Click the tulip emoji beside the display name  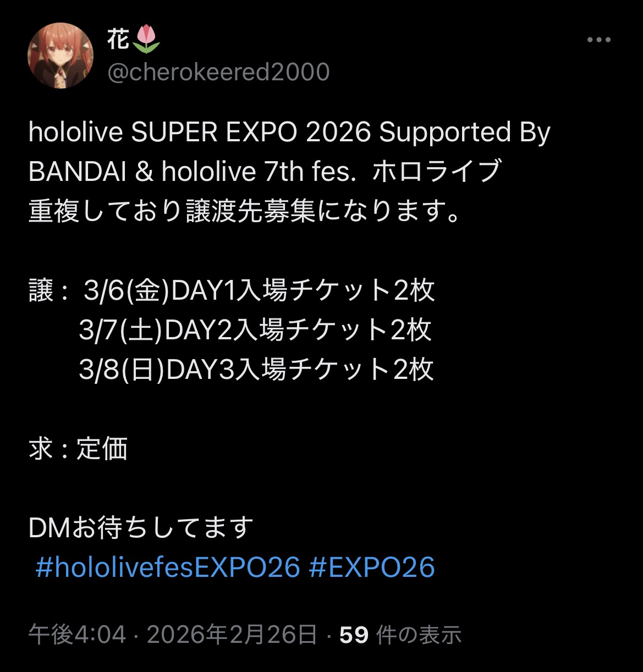pos(146,40)
